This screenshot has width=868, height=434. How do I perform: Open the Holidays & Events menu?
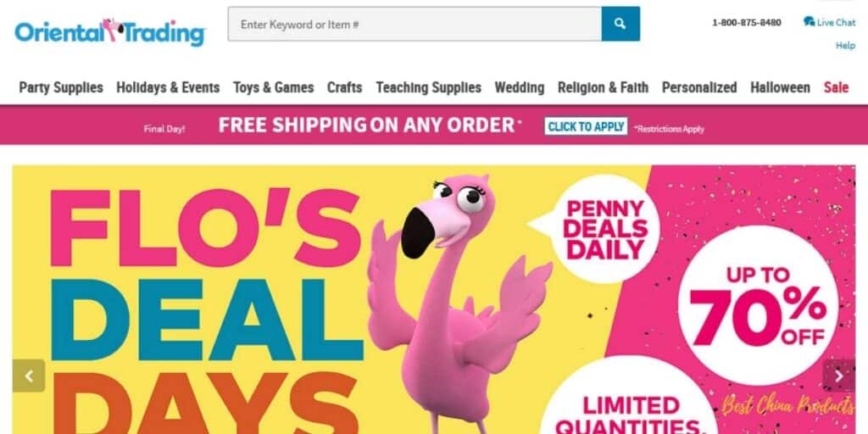point(168,87)
